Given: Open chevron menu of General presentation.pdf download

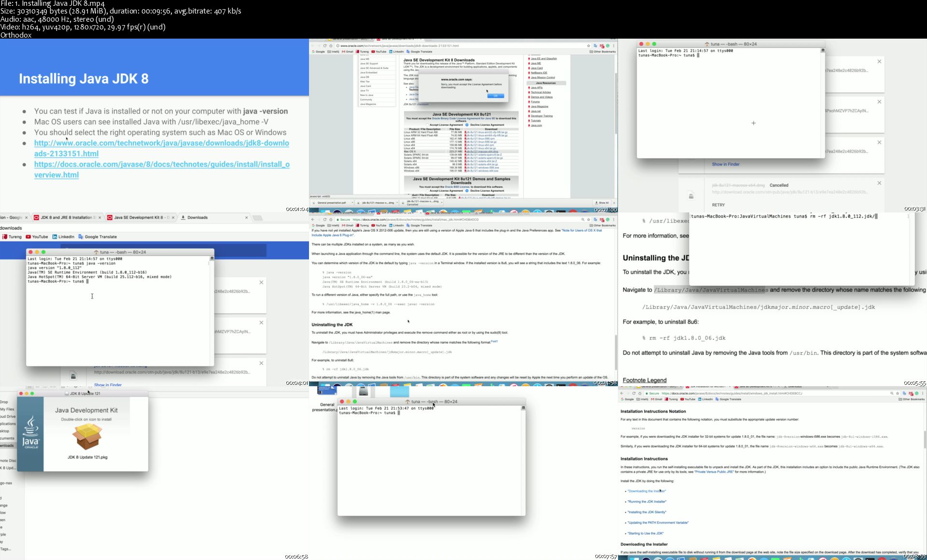Looking at the screenshot, I should tap(352, 203).
